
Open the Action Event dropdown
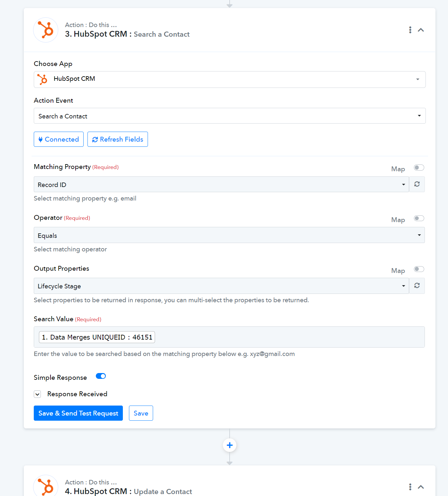click(x=230, y=116)
